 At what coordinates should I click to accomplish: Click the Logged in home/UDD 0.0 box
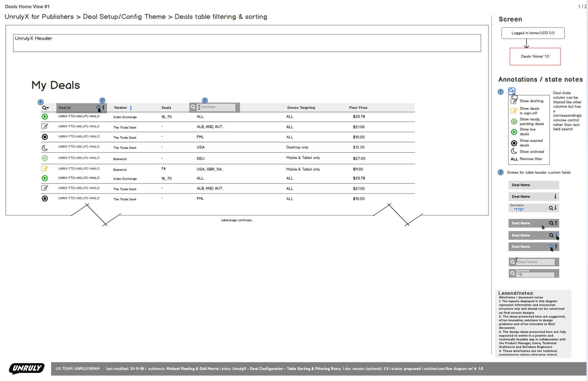coord(533,33)
